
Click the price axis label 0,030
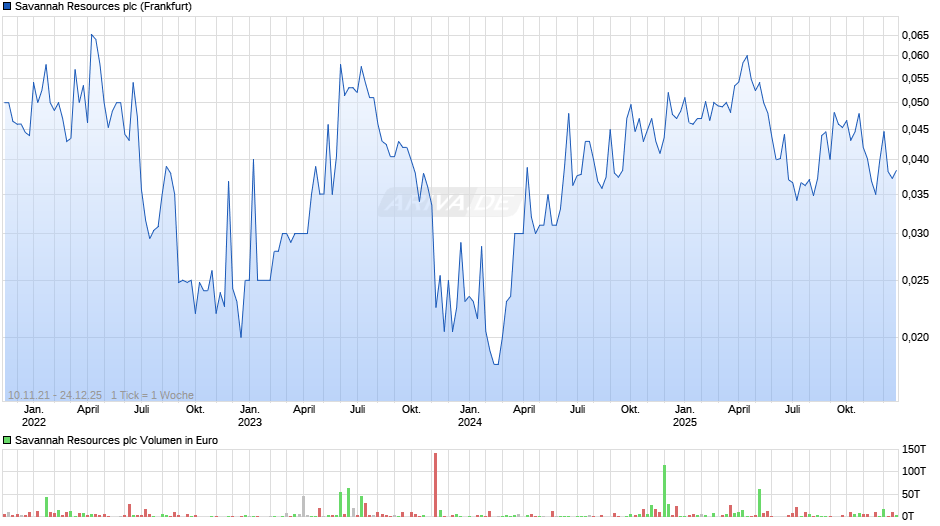coord(915,233)
